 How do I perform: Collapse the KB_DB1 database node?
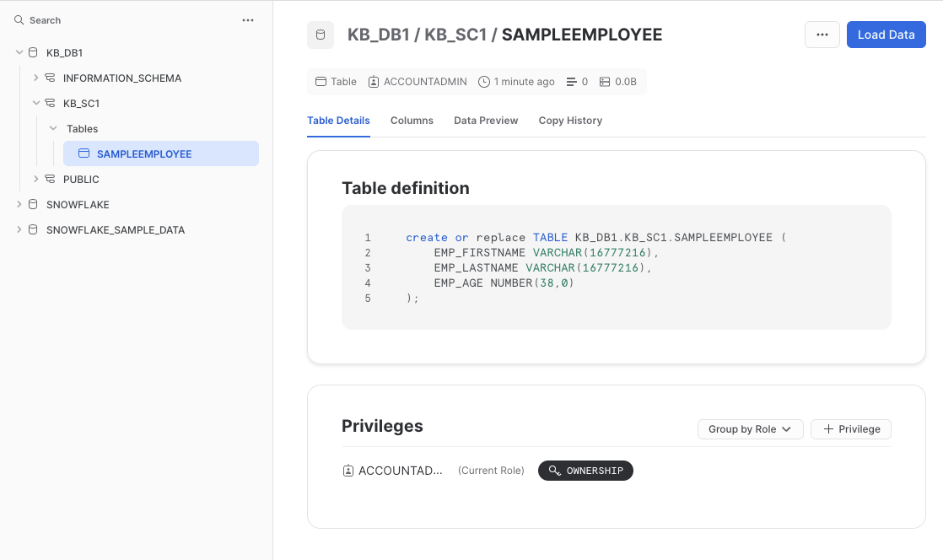click(19, 53)
